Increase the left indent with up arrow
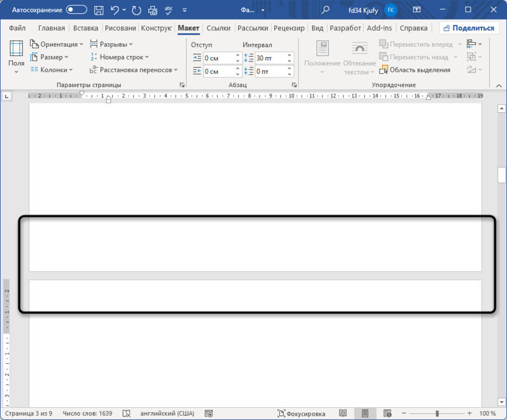The height and width of the screenshot is (420, 507). click(x=238, y=55)
